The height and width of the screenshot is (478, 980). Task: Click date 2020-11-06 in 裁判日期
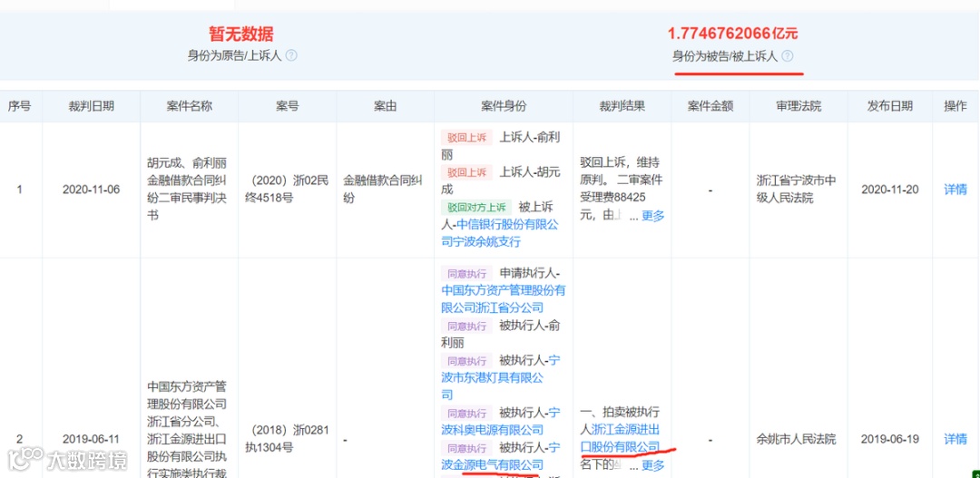92,190
